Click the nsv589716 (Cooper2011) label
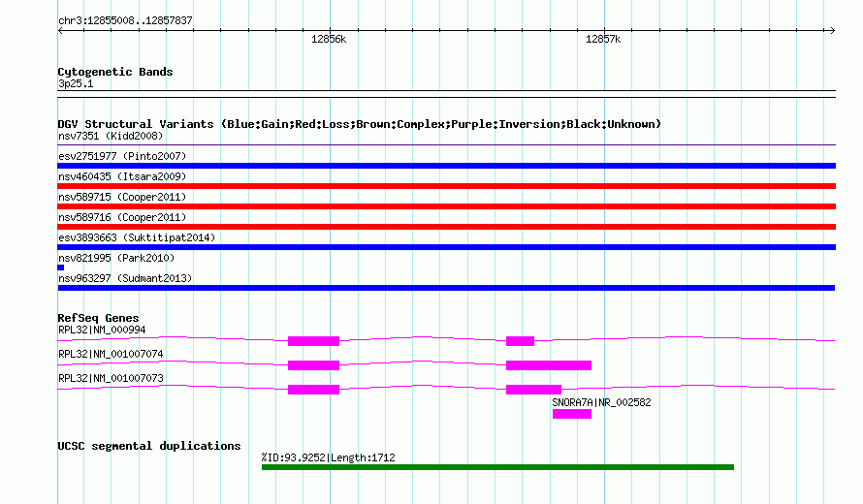 pyautogui.click(x=122, y=217)
